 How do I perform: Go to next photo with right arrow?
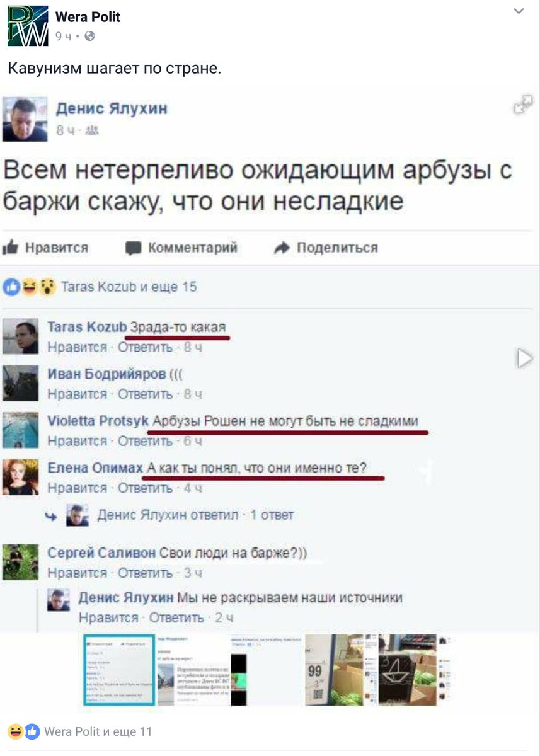click(524, 358)
